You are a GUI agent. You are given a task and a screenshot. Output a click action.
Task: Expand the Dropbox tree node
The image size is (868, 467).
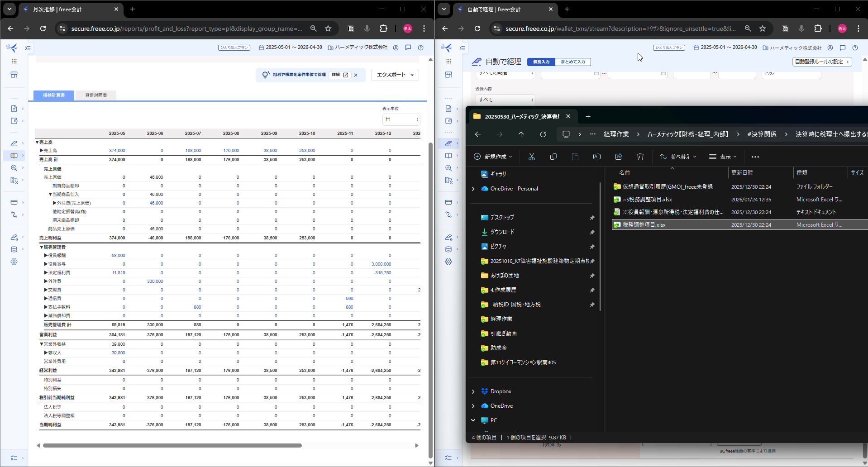coord(473,391)
